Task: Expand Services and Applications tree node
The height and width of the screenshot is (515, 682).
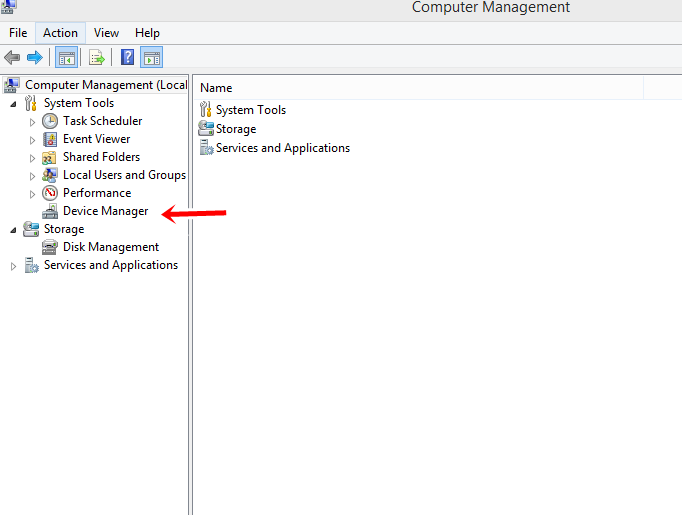Action: coord(13,266)
